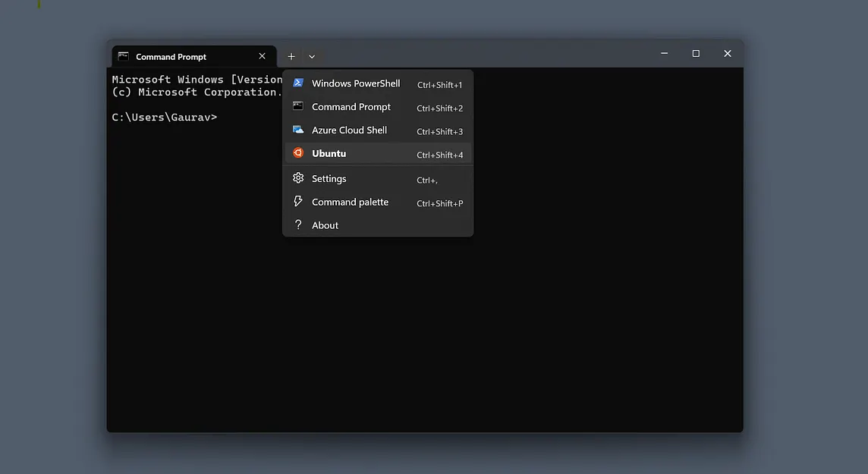The height and width of the screenshot is (474, 868).
Task: Open Settings from the dropdown menu
Action: tap(378, 179)
